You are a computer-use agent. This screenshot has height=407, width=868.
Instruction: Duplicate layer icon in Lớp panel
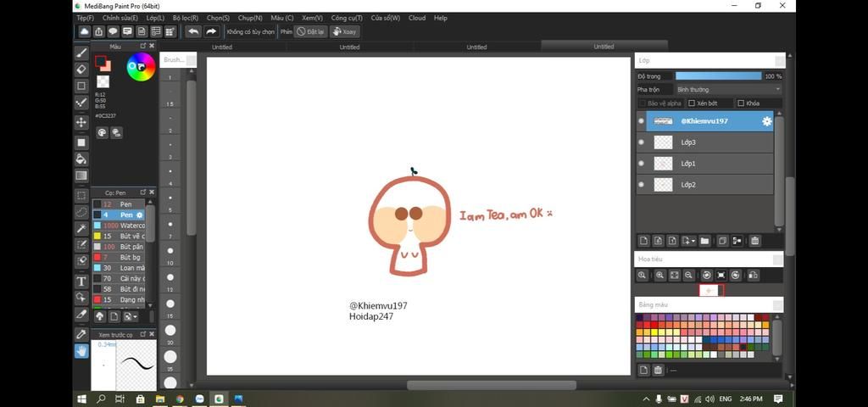[722, 241]
